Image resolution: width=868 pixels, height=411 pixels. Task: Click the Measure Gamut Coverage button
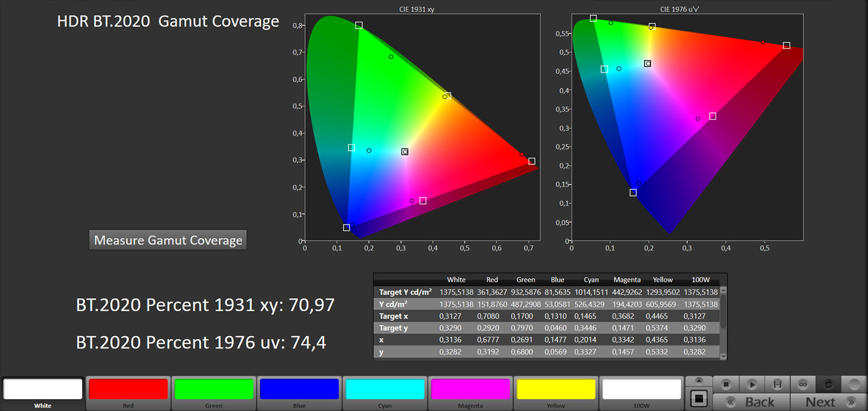[x=168, y=240]
